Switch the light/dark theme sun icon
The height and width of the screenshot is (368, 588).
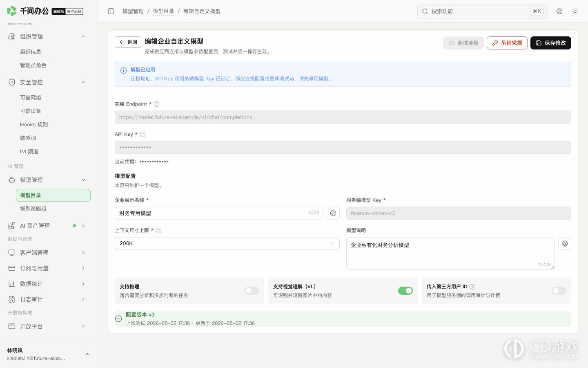pos(575,11)
